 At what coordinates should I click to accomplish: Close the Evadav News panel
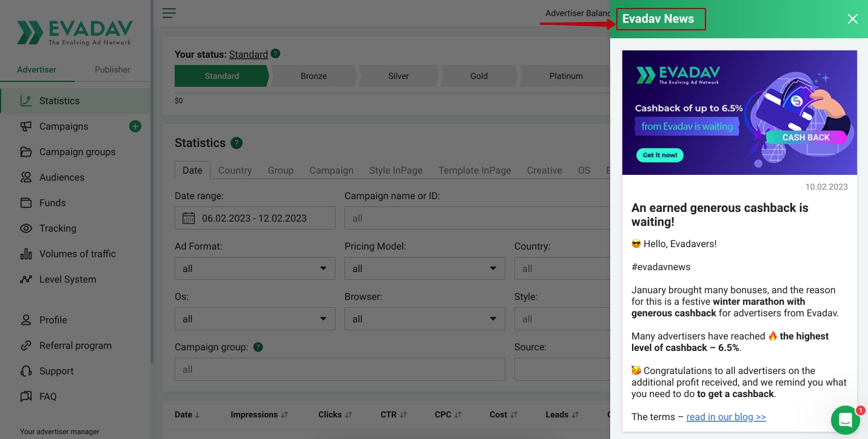point(853,19)
